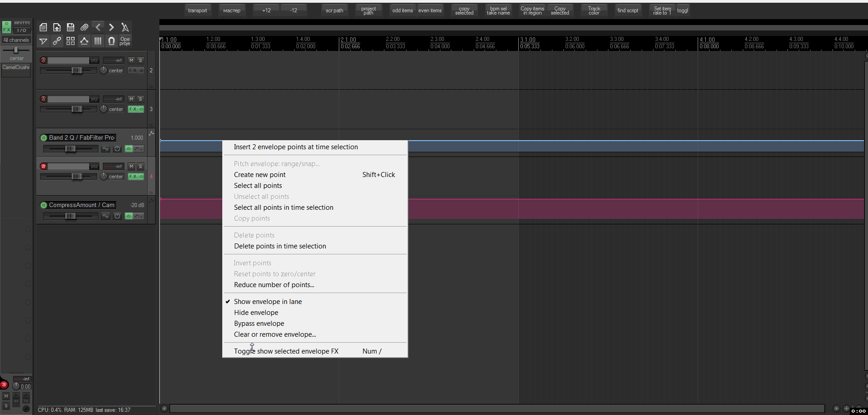Screen dimensions: 868x415
Task: Open automation mode dropdown on Band 2 Q envelope
Action: [138, 149]
